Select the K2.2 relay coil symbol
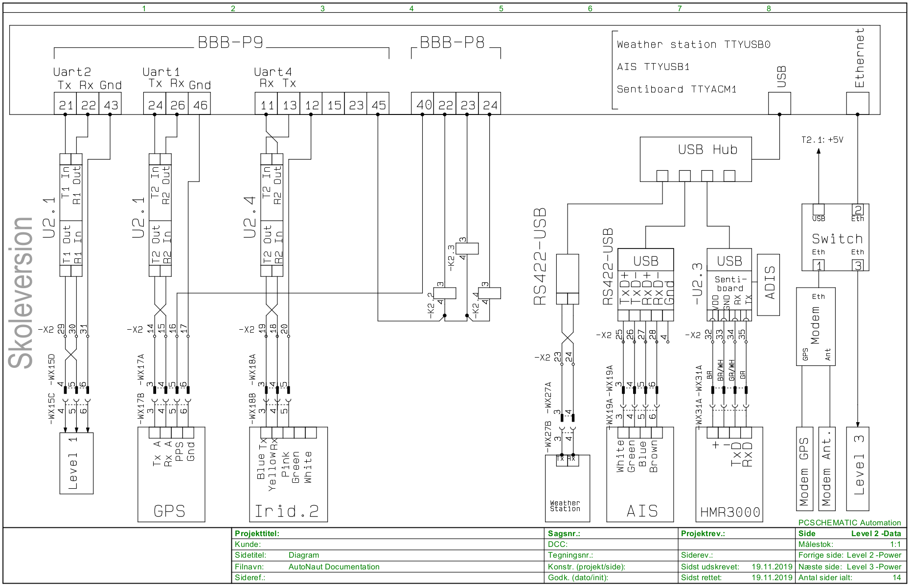 point(445,293)
